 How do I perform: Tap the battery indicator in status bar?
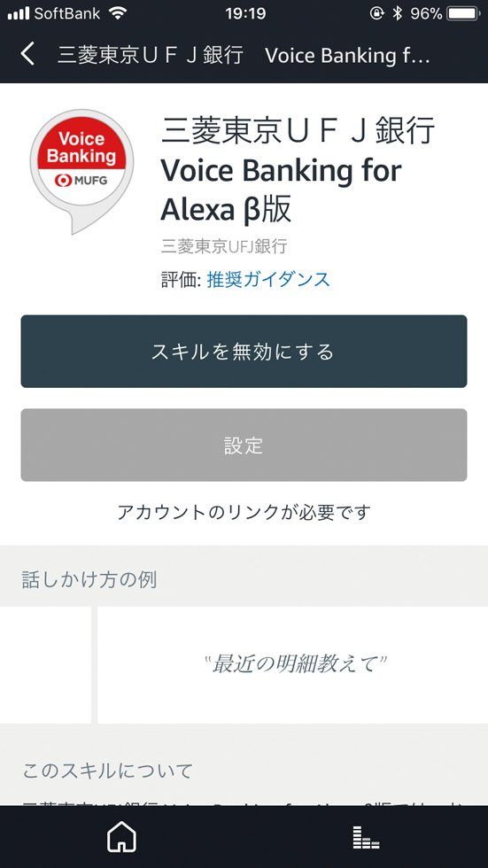[x=464, y=13]
